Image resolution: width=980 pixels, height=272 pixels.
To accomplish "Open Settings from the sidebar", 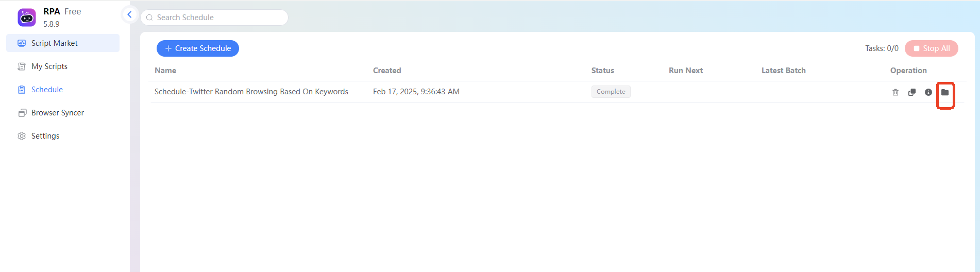I will [x=45, y=136].
